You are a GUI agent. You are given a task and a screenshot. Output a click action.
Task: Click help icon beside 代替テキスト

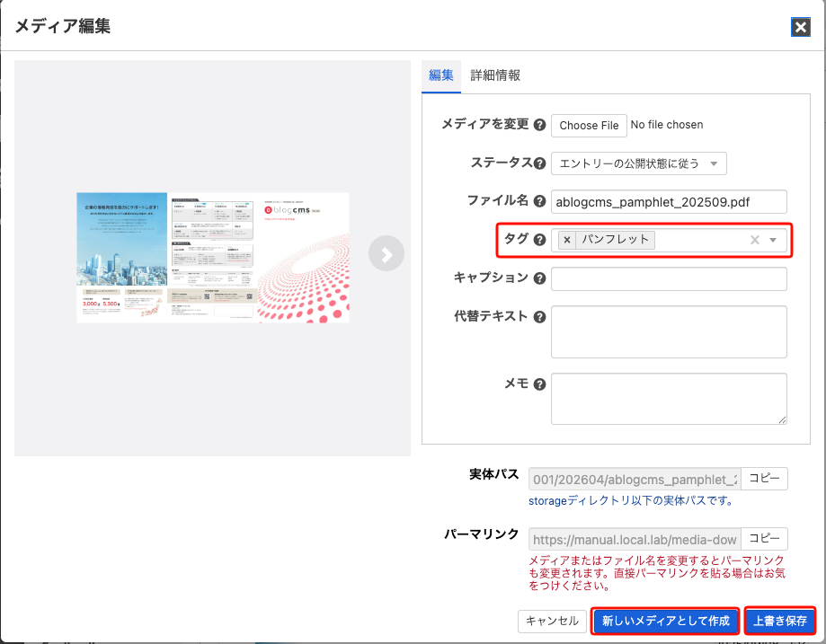539,317
